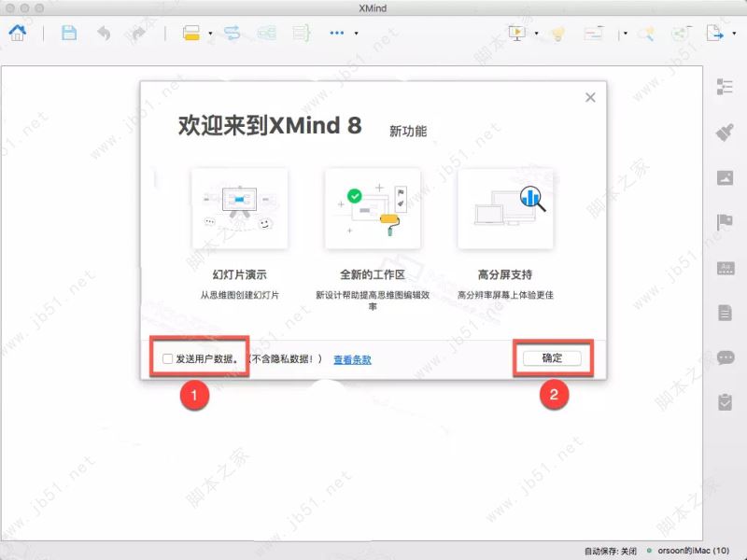The height and width of the screenshot is (560, 747).
Task: Confirm with the 确定 button
Action: [x=552, y=358]
